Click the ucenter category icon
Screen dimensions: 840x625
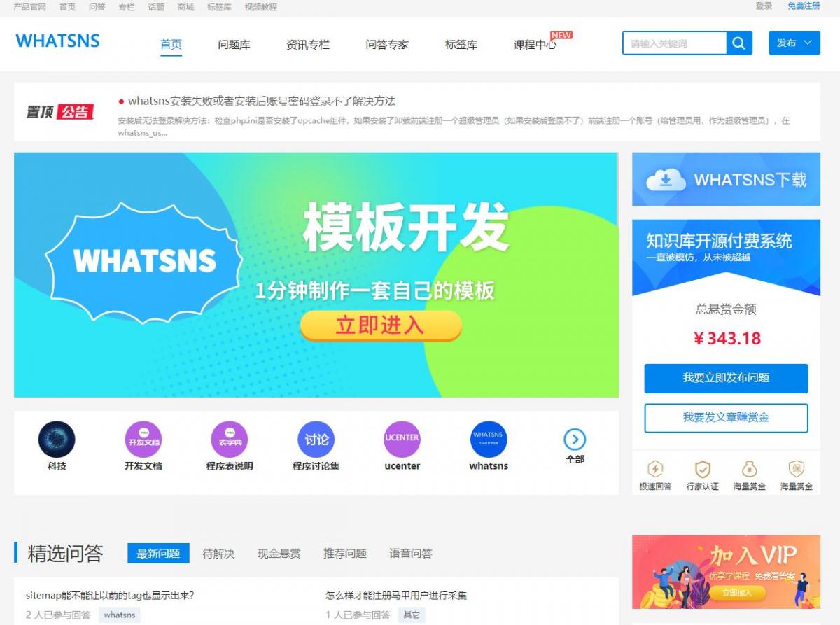point(402,440)
